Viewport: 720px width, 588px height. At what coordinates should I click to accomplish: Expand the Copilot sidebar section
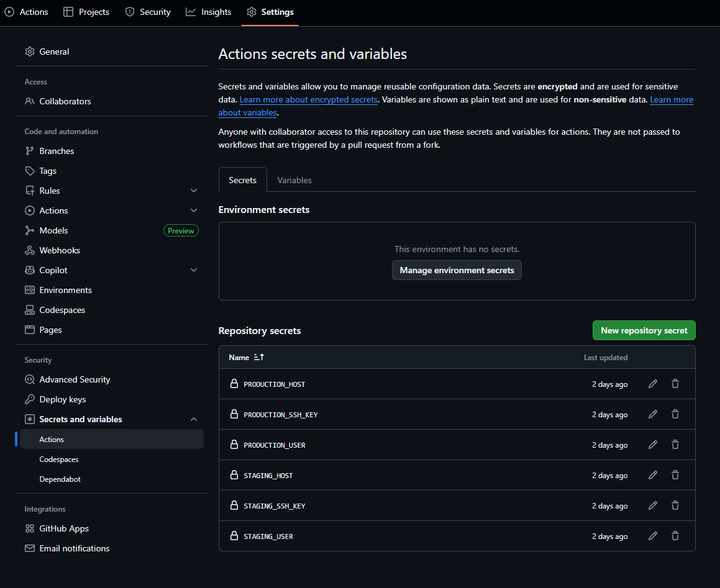click(x=193, y=270)
